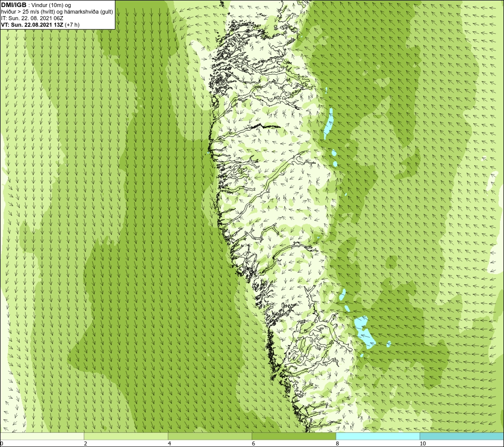The width and height of the screenshot is (504, 447).
Task: Click the color scale label '10'
Action: point(423,444)
